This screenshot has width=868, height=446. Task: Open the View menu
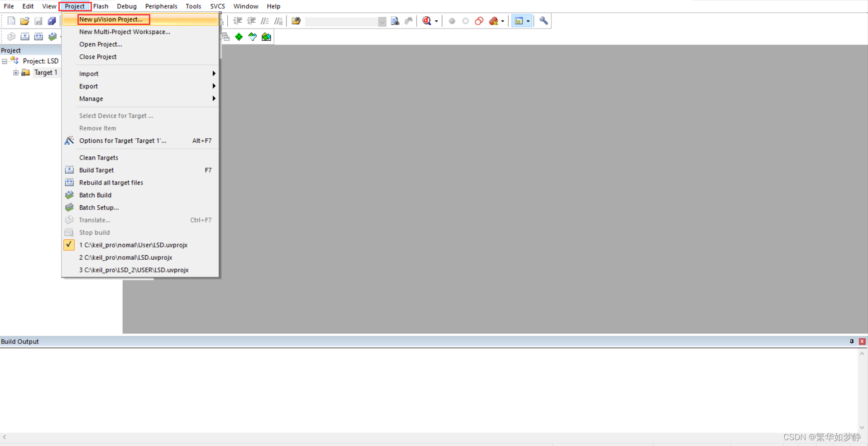click(x=49, y=6)
